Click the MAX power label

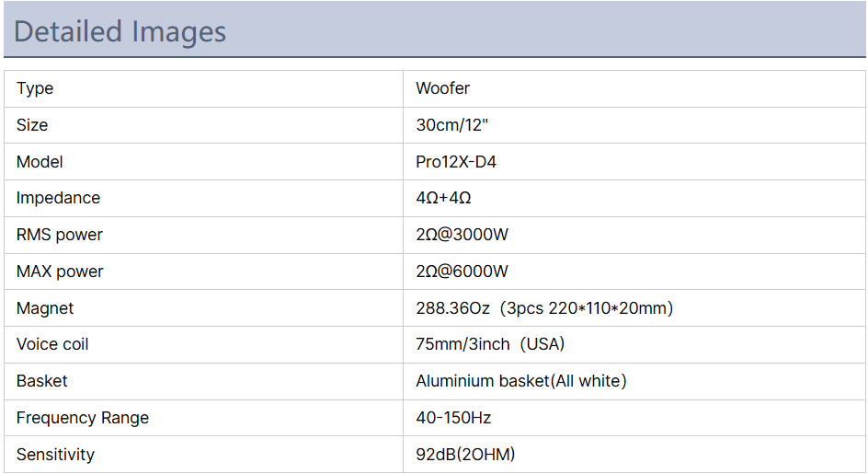pos(60,272)
